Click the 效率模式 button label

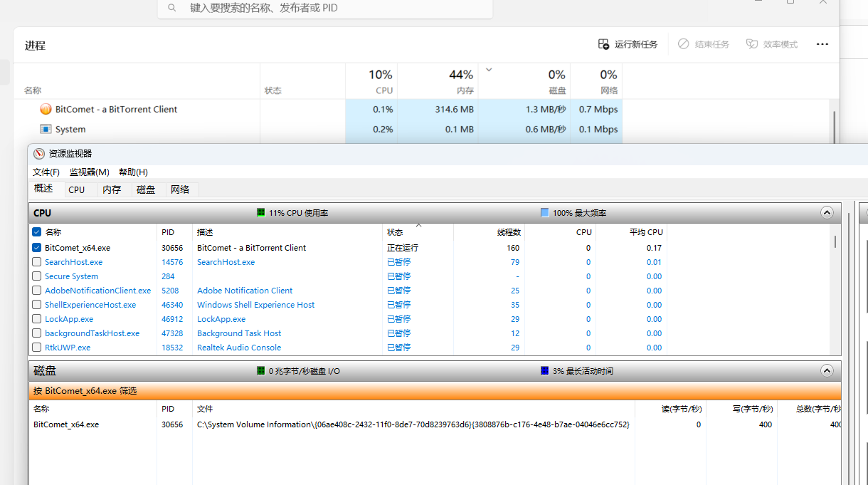point(780,44)
